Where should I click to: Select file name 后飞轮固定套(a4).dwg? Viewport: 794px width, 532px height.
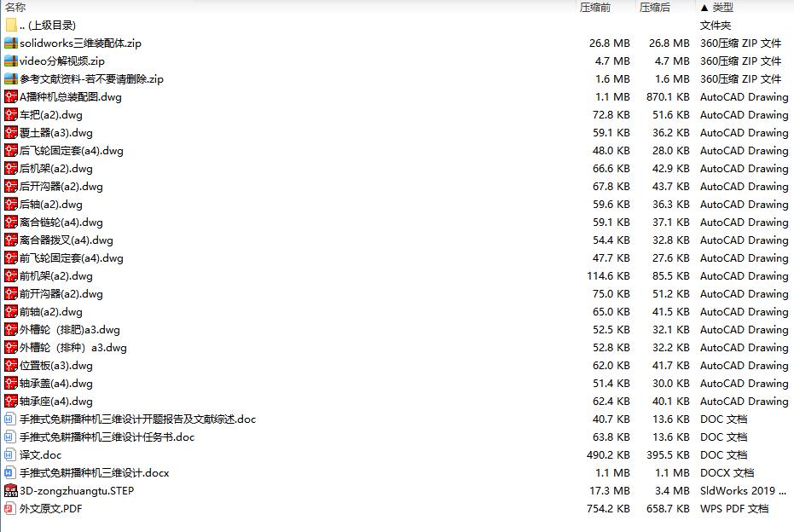72,150
